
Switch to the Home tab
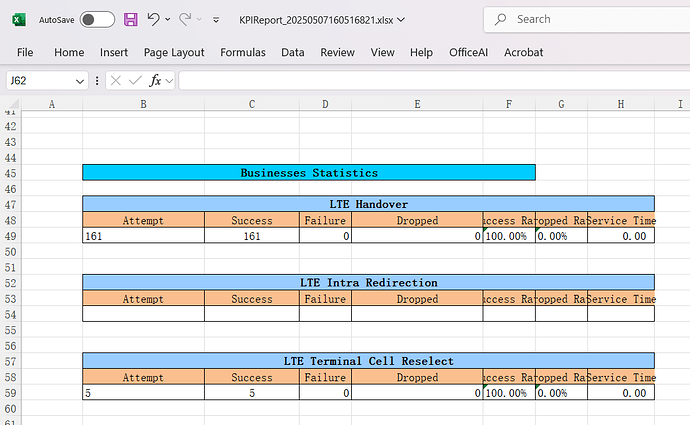[69, 52]
